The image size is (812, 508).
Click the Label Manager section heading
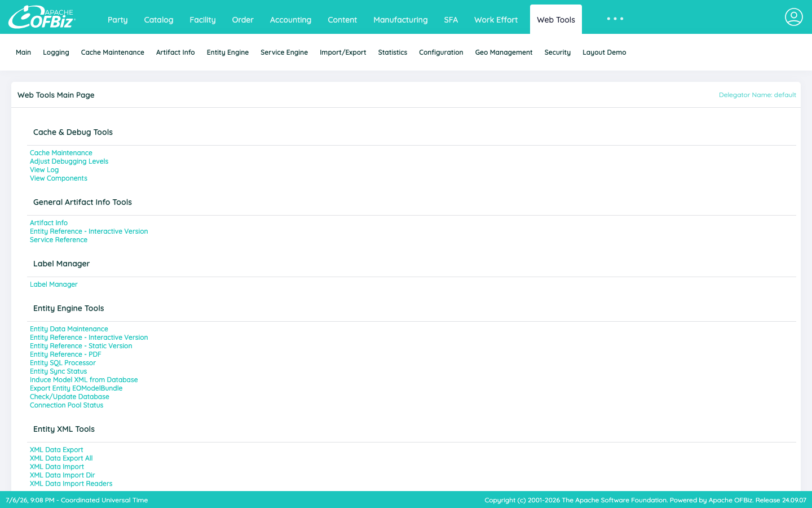[61, 264]
